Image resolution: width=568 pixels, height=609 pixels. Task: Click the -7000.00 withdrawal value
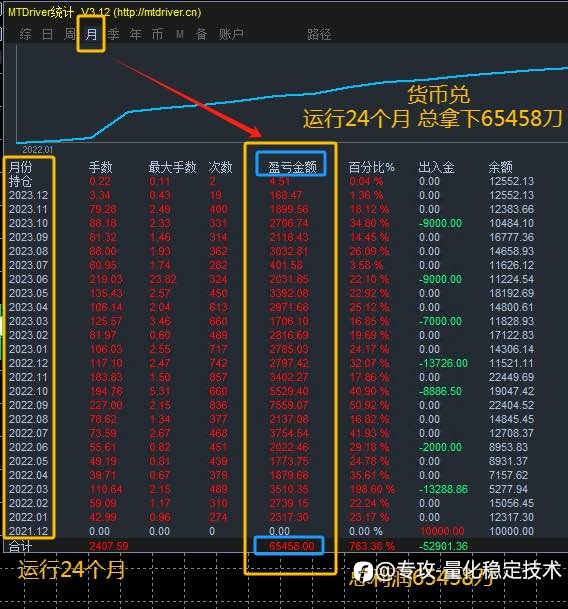440,321
